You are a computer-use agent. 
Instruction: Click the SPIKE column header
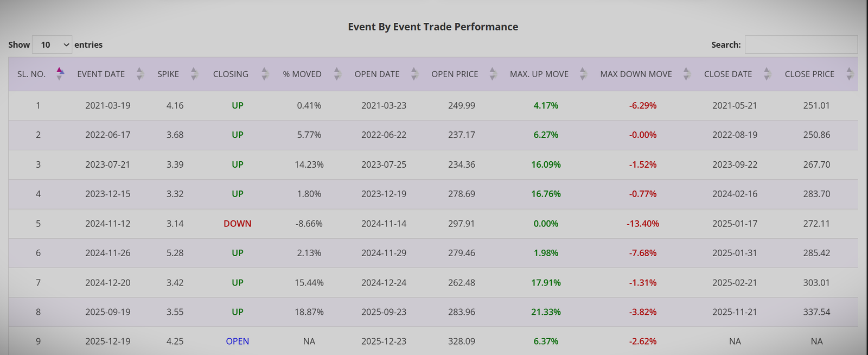click(x=168, y=74)
